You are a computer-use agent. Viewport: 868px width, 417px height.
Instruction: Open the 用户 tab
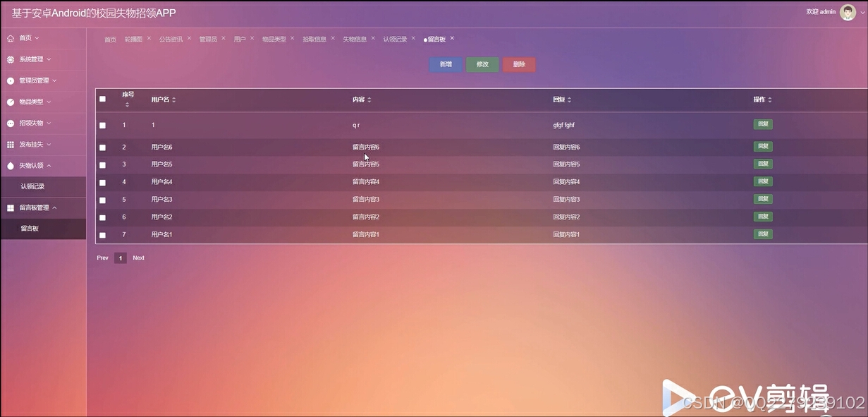(x=240, y=39)
